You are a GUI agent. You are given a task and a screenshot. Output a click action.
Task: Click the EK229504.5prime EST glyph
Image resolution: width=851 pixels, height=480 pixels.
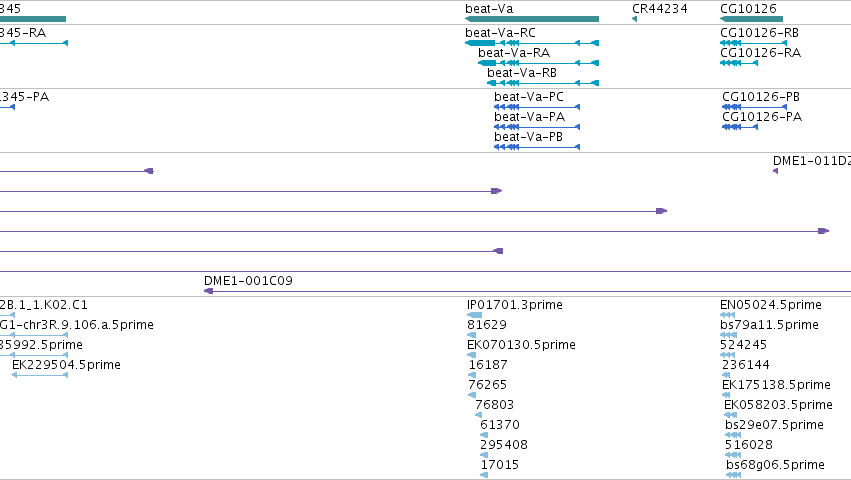point(40,375)
